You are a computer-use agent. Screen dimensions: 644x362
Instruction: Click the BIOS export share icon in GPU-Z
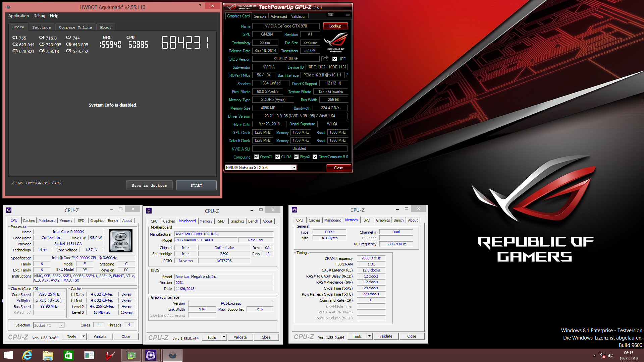[325, 59]
